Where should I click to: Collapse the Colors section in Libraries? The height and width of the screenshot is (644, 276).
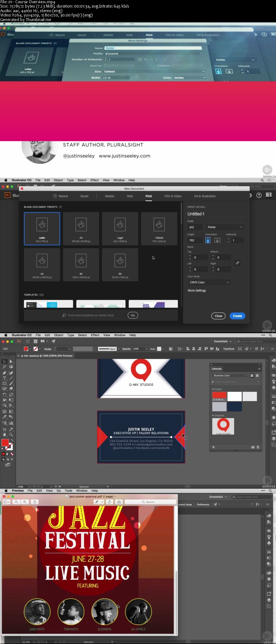tap(213, 389)
